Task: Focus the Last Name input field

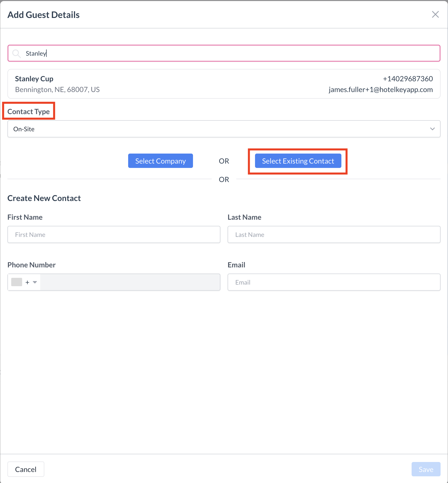Action: coord(334,235)
